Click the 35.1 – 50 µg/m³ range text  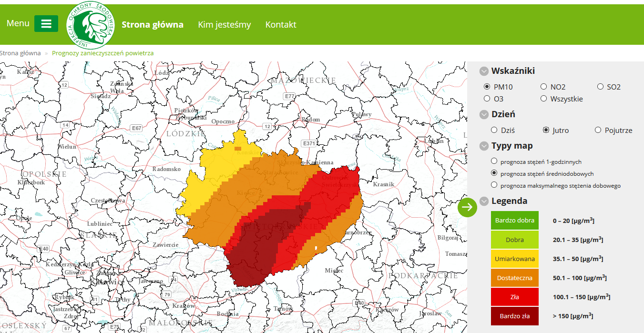click(578, 259)
